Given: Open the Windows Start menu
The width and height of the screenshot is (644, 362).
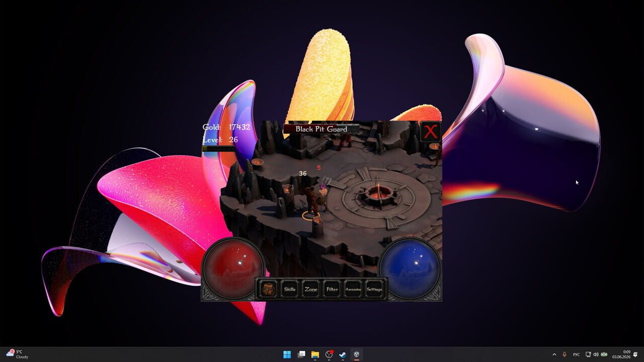Looking at the screenshot, I should 287,354.
